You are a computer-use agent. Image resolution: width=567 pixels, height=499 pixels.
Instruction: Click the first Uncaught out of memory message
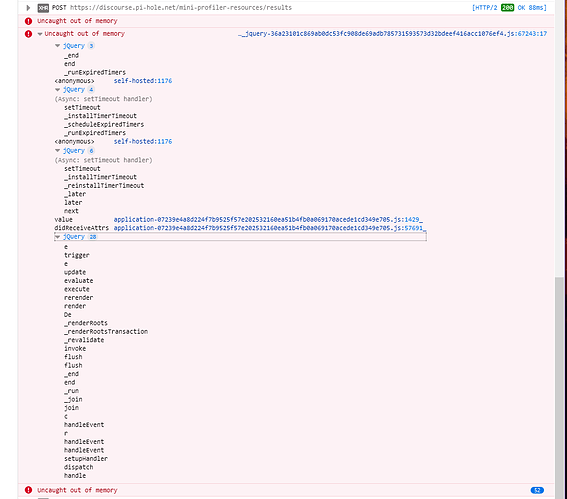(x=77, y=21)
